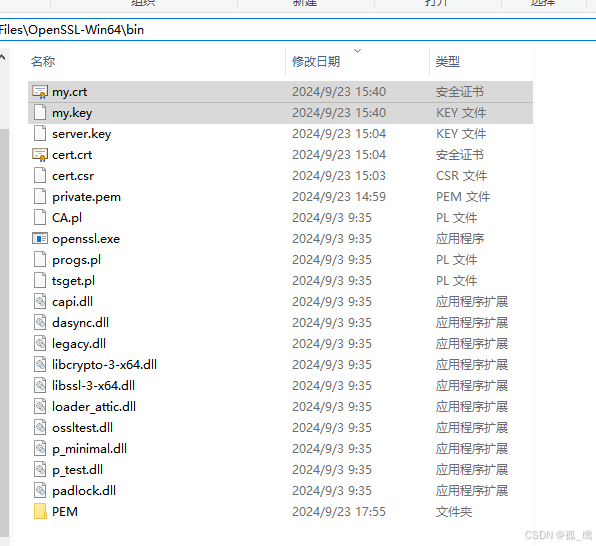Select the server.key file name

click(82, 134)
